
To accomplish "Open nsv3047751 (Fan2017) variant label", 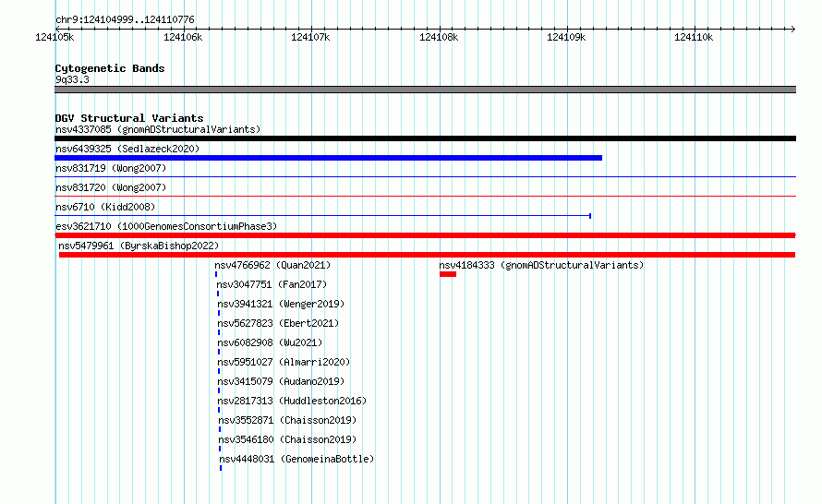I will click(x=272, y=284).
